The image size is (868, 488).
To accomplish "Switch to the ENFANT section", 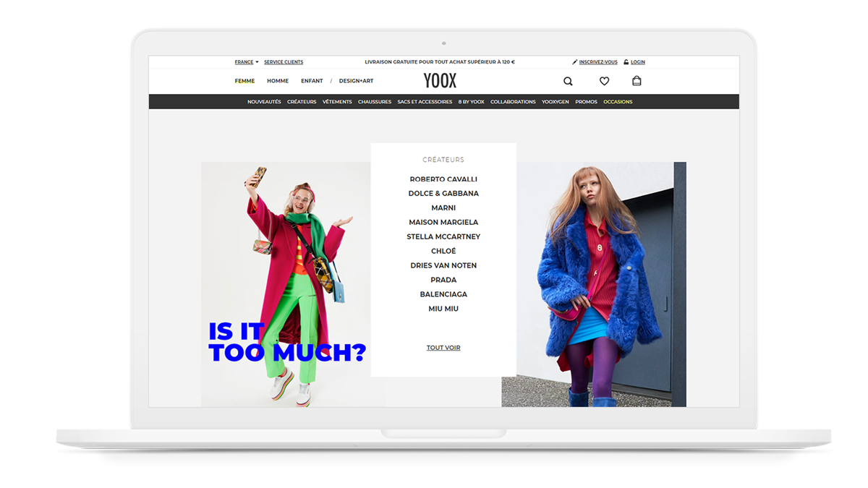I will tap(312, 81).
